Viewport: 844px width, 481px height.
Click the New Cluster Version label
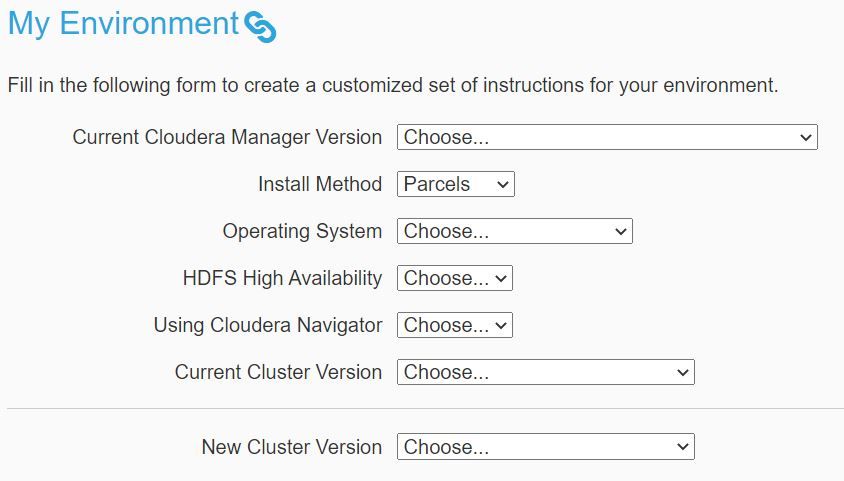coord(292,447)
